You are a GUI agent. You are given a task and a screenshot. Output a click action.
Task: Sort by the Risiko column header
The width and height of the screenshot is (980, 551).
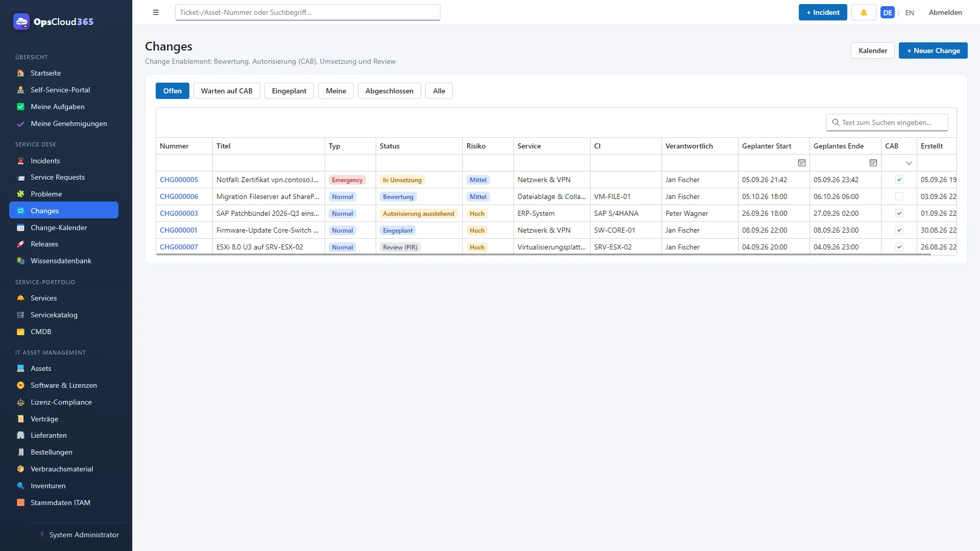(x=488, y=146)
